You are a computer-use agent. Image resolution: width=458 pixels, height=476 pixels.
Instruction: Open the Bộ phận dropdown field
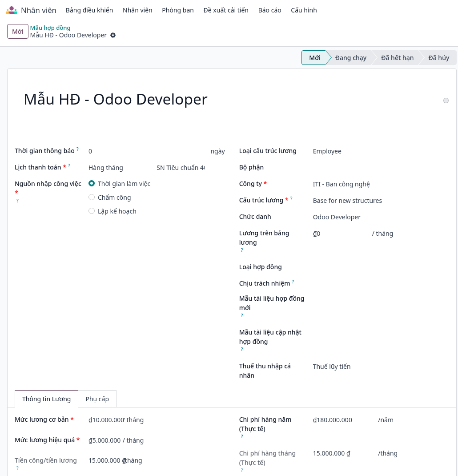pyautogui.click(x=381, y=168)
